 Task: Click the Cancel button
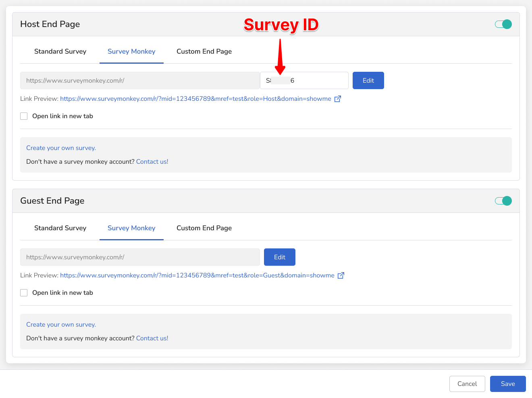[x=467, y=384]
